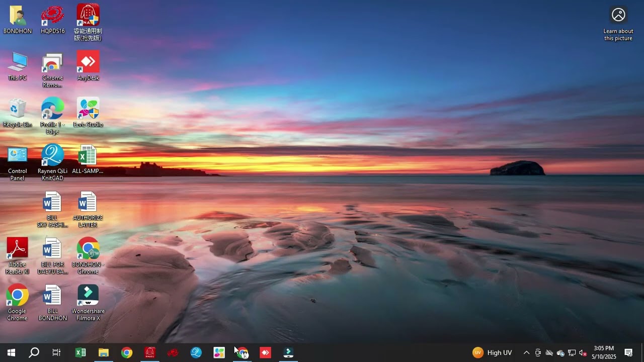
Task: Open the red knitting software shortcut with shield
Action: point(88,23)
